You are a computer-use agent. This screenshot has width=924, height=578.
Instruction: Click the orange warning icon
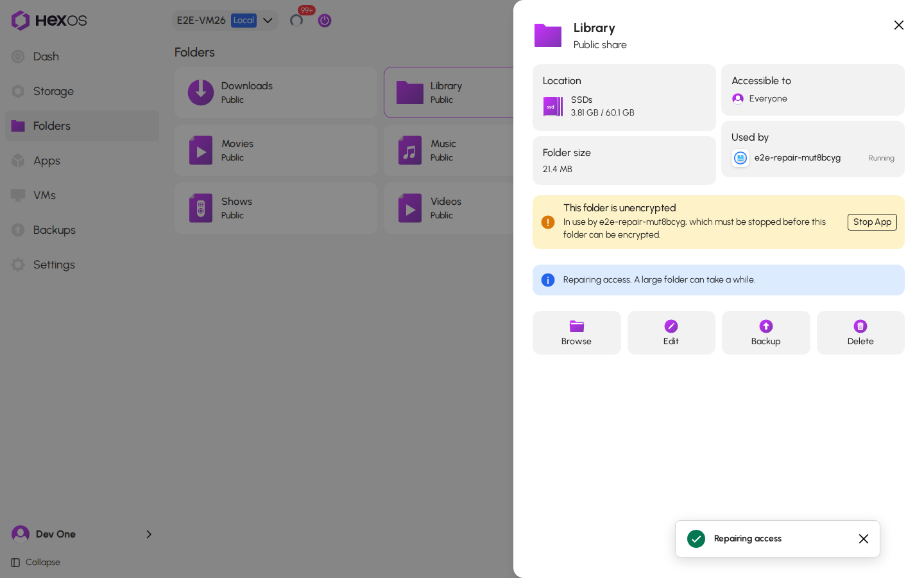click(x=548, y=222)
